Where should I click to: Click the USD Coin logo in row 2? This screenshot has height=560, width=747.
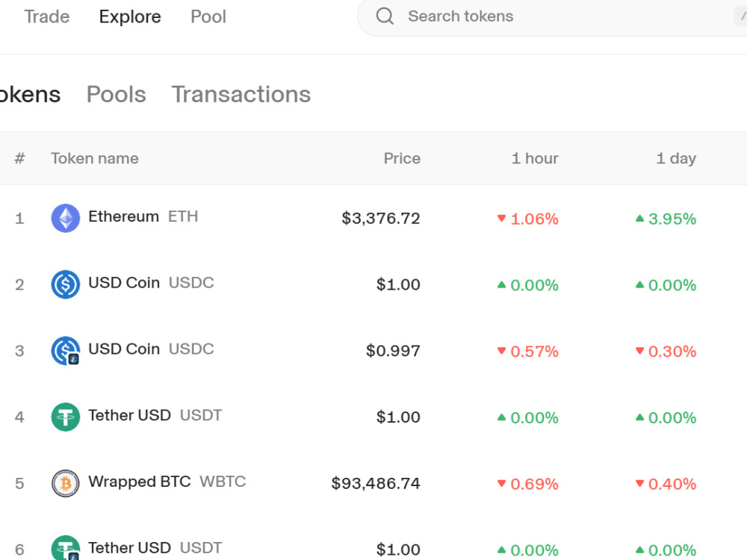[65, 284]
